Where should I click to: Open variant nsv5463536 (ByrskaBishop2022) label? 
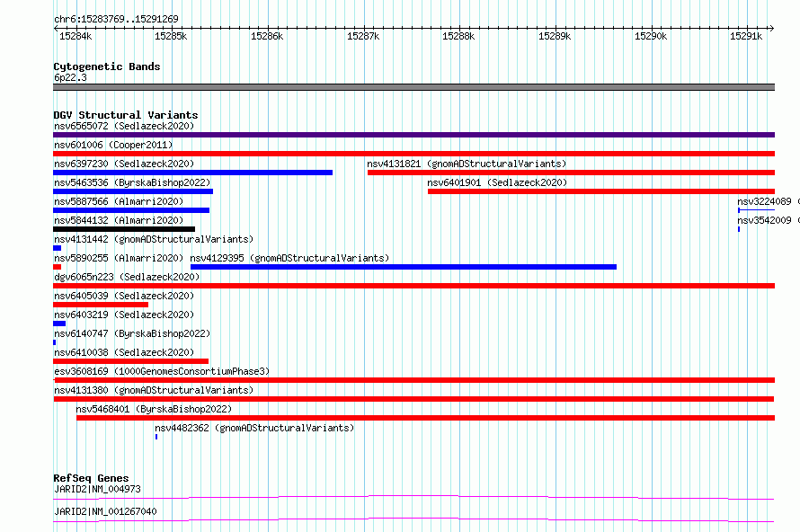pyautogui.click(x=132, y=182)
